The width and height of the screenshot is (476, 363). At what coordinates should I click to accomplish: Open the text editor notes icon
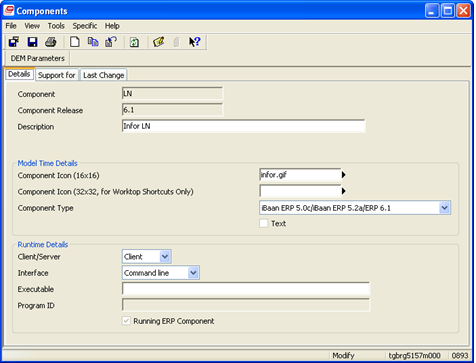point(159,42)
